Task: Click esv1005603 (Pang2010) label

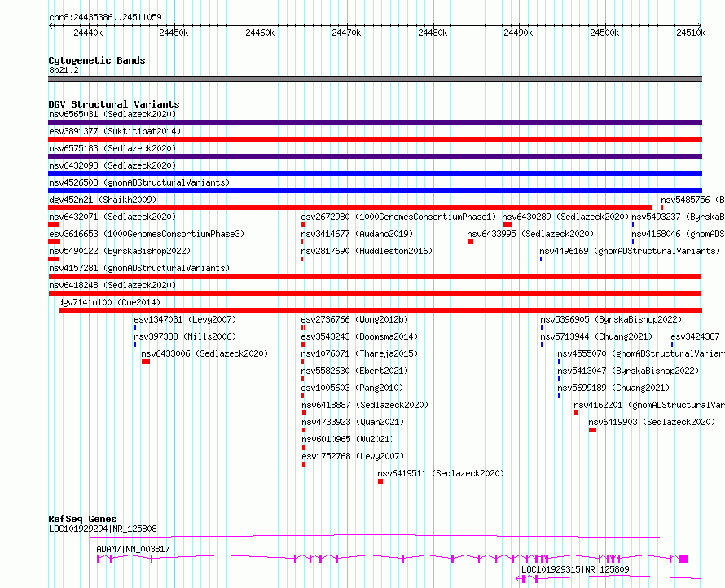Action: (352, 388)
